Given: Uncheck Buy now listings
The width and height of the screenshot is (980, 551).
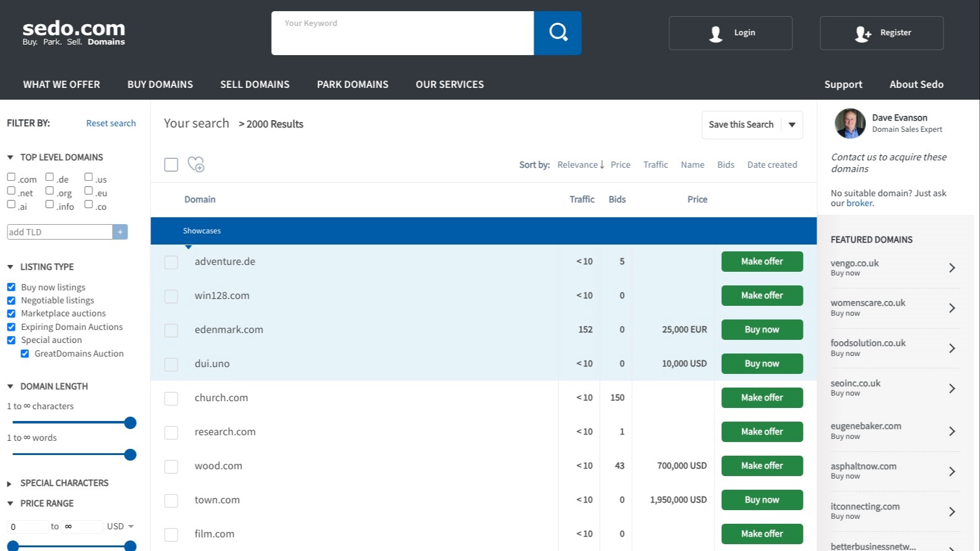Looking at the screenshot, I should click(x=11, y=287).
